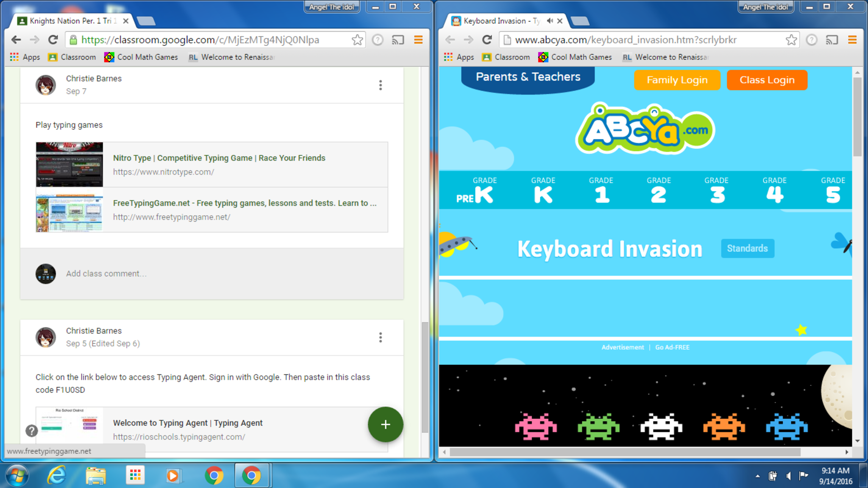Screen dimensions: 868x488
Task: Bookmark classroom page with star icon
Action: tap(357, 40)
